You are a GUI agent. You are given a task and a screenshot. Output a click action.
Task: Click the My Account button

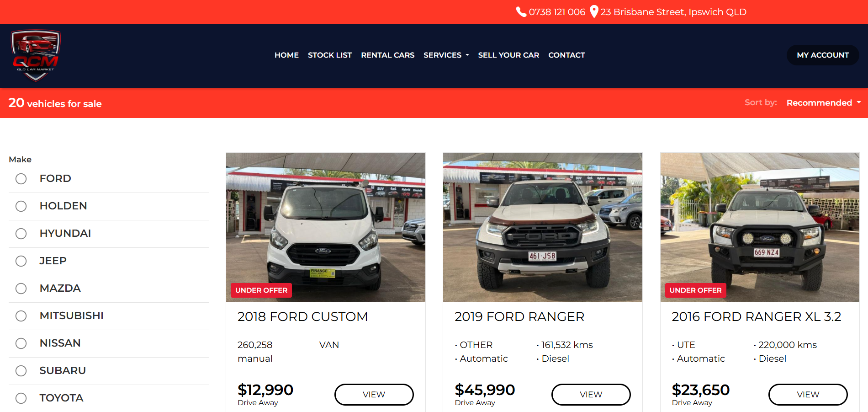823,55
